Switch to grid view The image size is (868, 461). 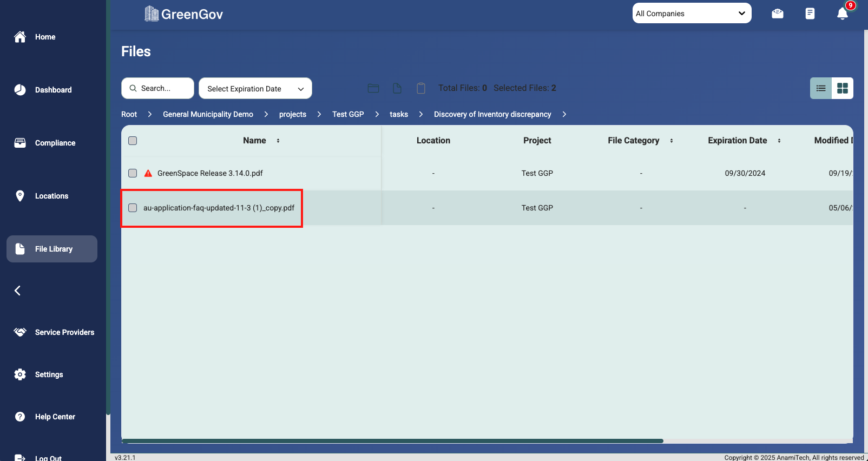(x=843, y=88)
